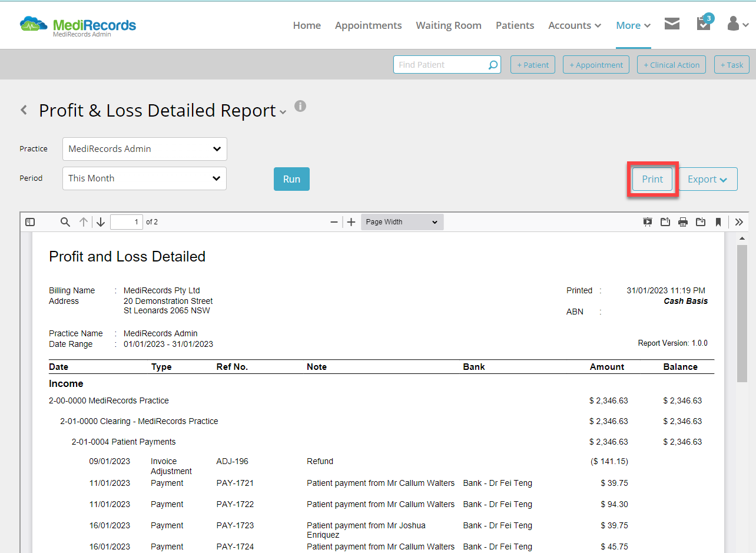Click the Refund note text

tap(320, 461)
